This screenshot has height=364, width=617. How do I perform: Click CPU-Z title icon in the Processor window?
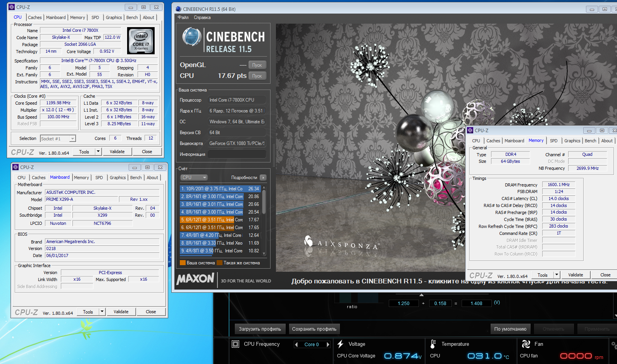coord(12,7)
